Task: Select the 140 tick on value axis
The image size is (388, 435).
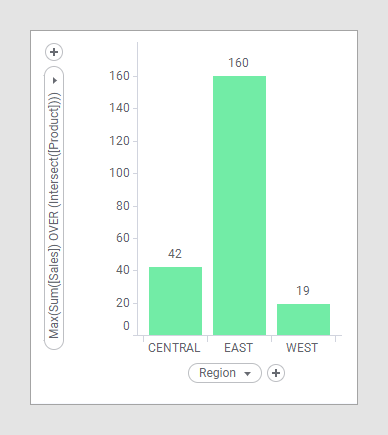Action: [x=119, y=108]
